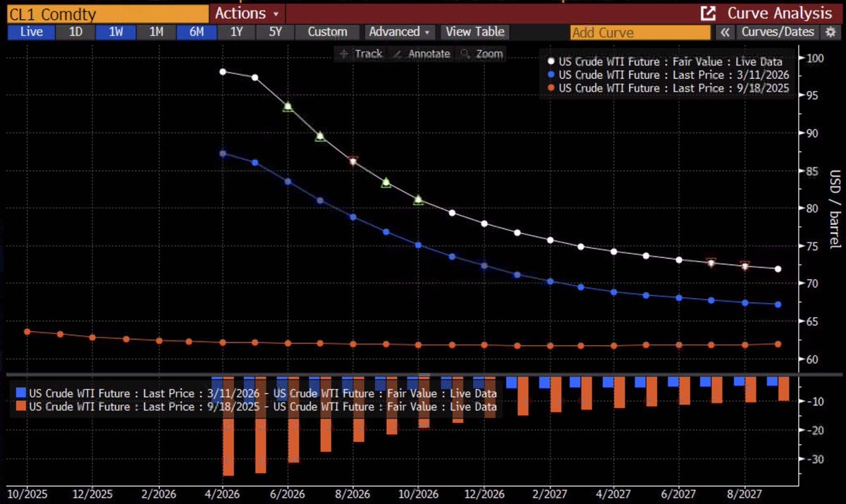Open the Actions dropdown menu

(247, 13)
